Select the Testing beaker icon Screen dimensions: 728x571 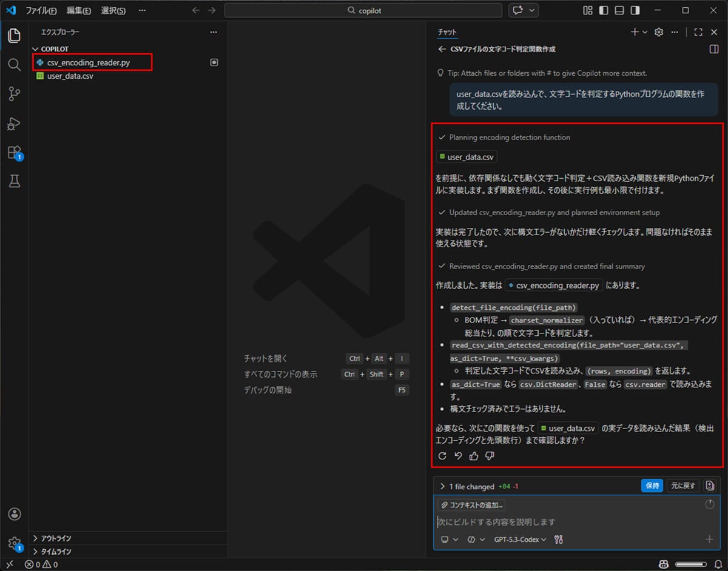14,181
